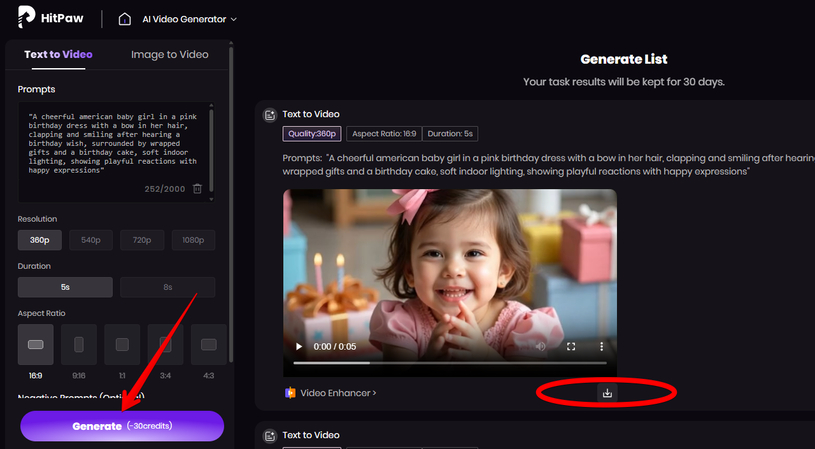Select 1080p resolution
Image resolution: width=815 pixels, height=449 pixels.
click(x=193, y=240)
